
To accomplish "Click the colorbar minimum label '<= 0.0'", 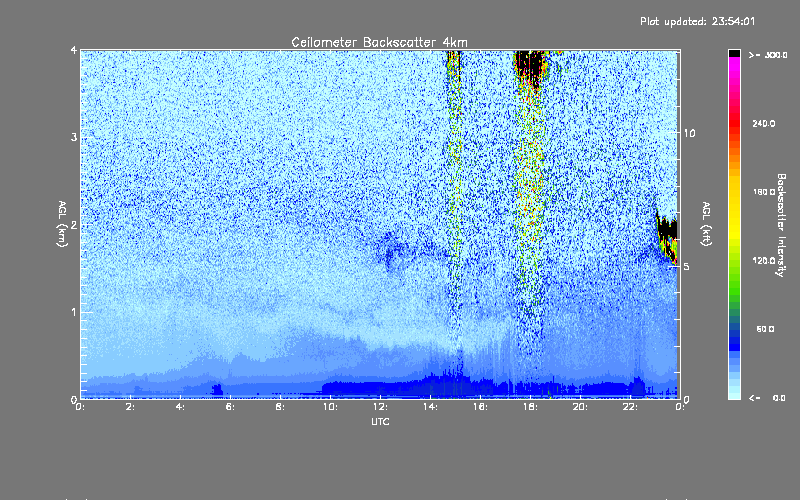I will [x=768, y=398].
